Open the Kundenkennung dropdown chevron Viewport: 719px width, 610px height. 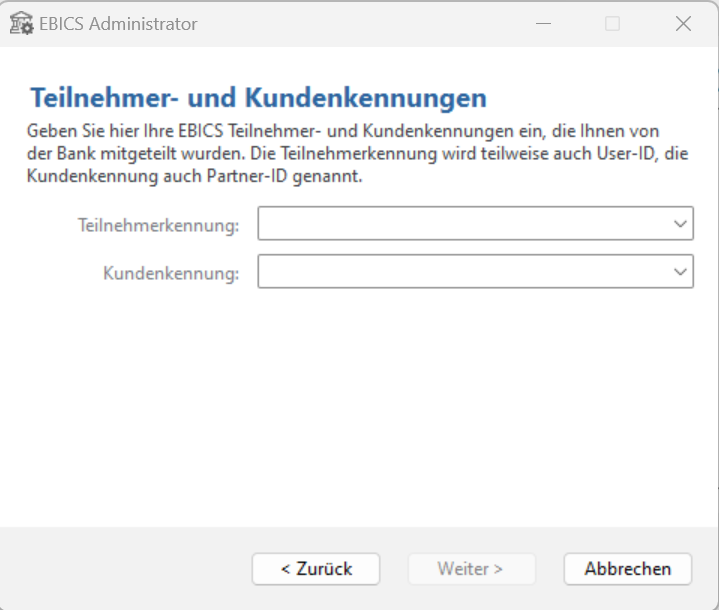(680, 272)
